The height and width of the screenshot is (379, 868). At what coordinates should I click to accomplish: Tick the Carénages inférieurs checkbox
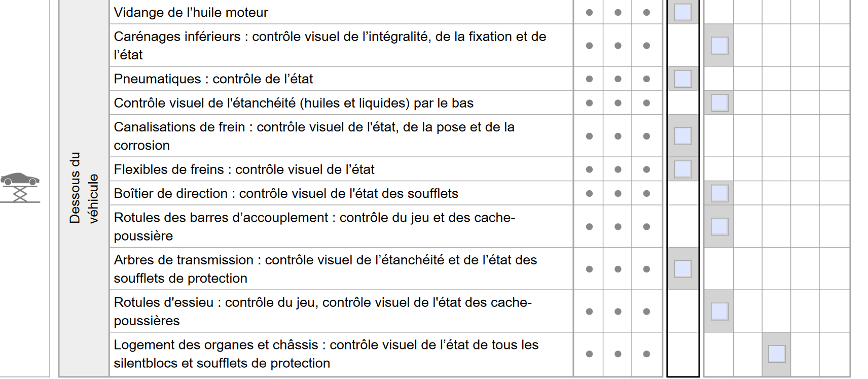tap(719, 46)
